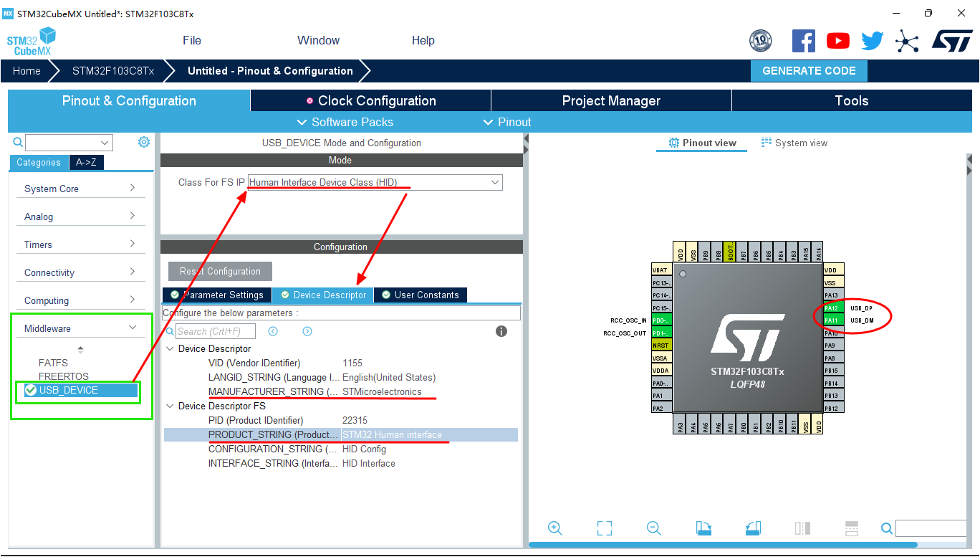The height and width of the screenshot is (557, 980).
Task: Open the Pinout dropdown menu
Action: [x=507, y=122]
